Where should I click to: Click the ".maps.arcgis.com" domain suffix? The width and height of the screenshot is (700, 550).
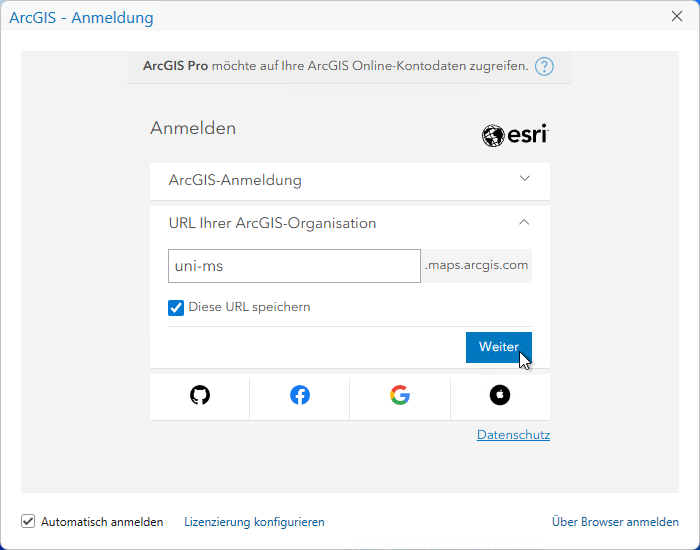click(x=476, y=266)
